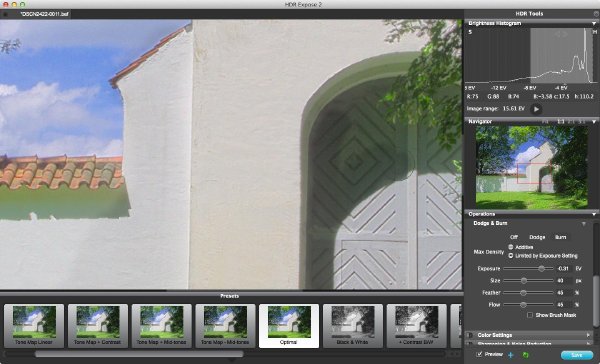Click the Size value field

(x=564, y=281)
